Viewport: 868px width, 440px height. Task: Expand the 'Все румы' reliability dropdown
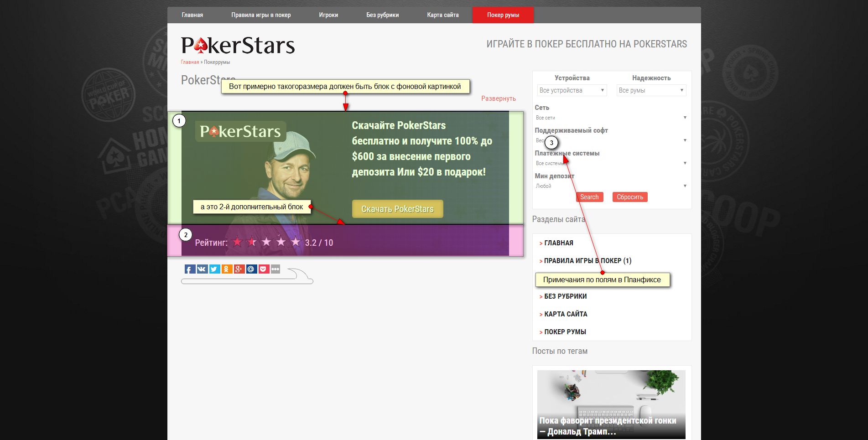(x=651, y=90)
